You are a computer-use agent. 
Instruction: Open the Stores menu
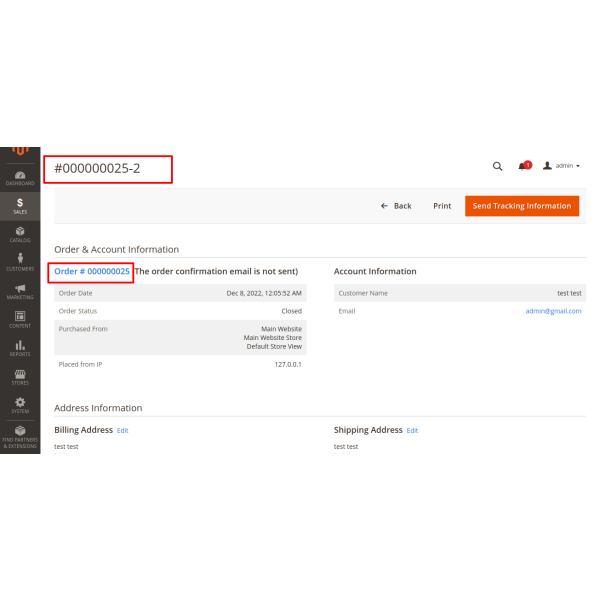(x=20, y=377)
